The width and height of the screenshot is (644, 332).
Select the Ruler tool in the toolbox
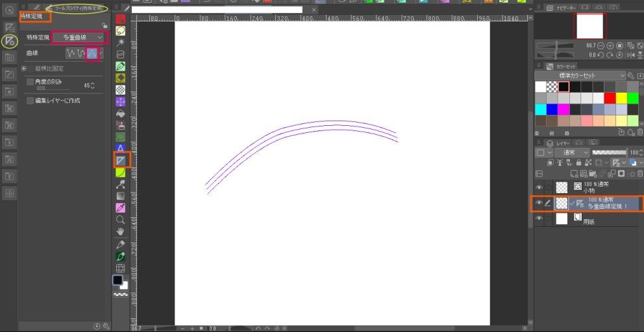(x=121, y=160)
